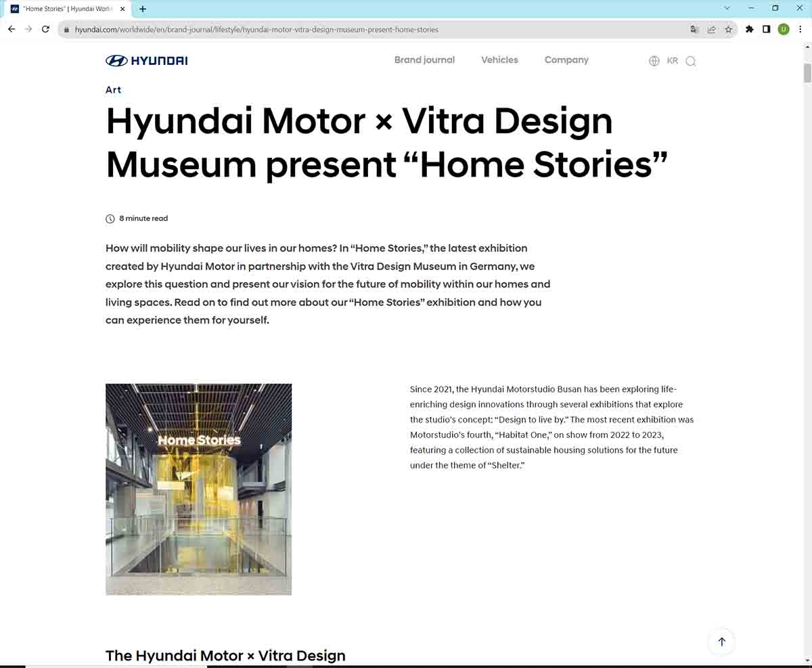This screenshot has height=668, width=812.
Task: Click the Home Stories exhibition photo
Action: click(198, 489)
